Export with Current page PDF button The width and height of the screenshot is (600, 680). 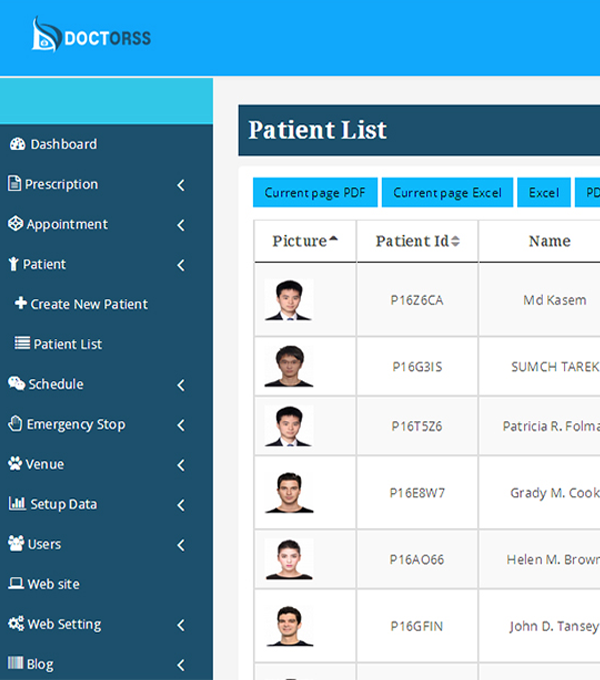(x=315, y=192)
